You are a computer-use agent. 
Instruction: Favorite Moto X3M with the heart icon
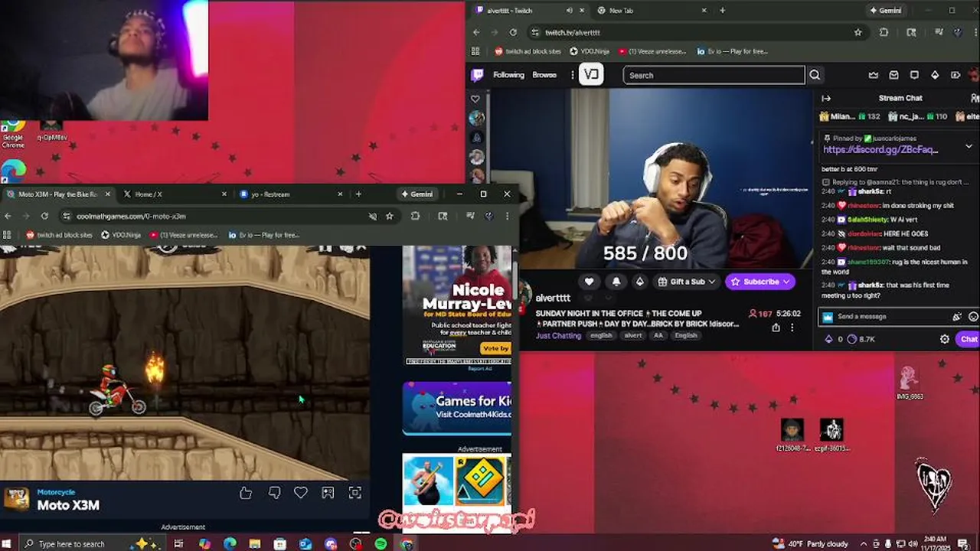click(301, 494)
